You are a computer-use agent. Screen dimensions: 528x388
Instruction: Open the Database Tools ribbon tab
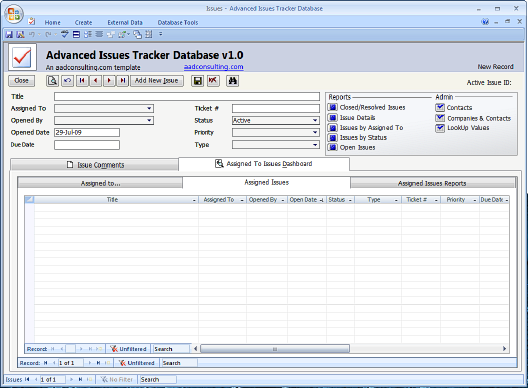(x=178, y=23)
